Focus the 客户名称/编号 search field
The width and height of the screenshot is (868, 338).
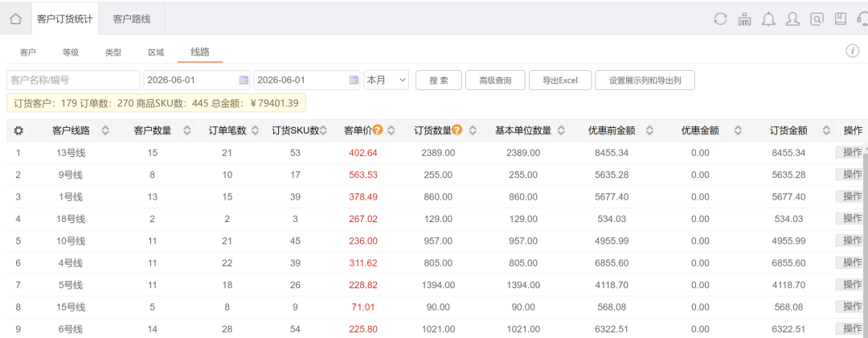73,80
